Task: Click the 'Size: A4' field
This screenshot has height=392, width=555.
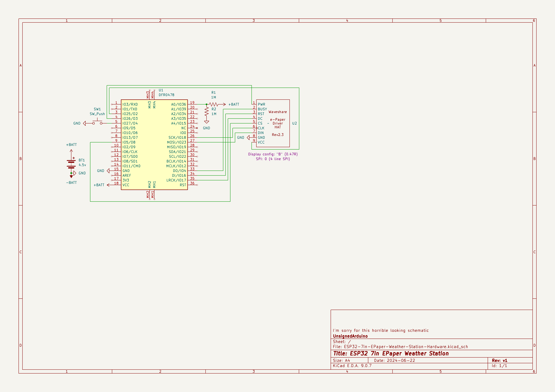Action: point(341,360)
